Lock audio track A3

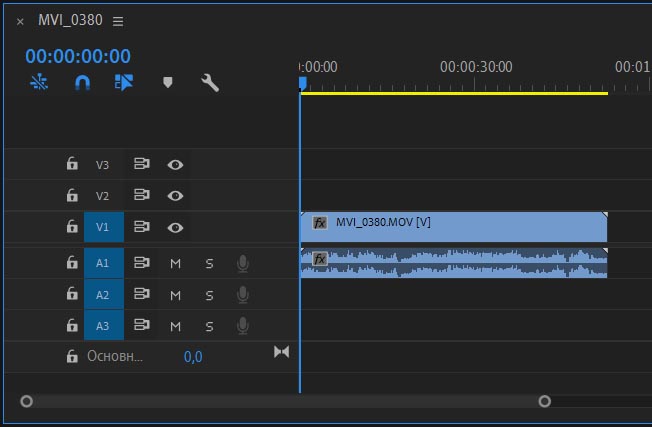(x=72, y=325)
